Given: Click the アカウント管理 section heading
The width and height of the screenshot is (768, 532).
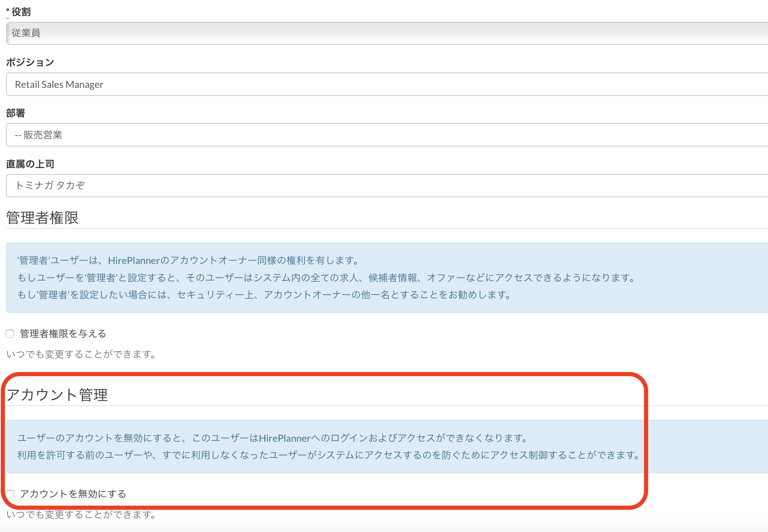Looking at the screenshot, I should coord(57,395).
